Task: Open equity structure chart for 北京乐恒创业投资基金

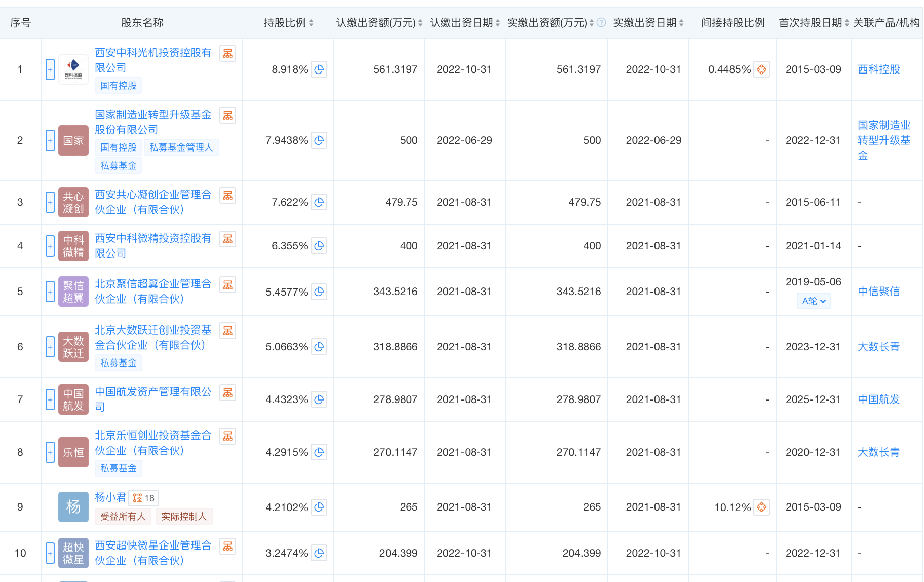Action: (x=228, y=436)
